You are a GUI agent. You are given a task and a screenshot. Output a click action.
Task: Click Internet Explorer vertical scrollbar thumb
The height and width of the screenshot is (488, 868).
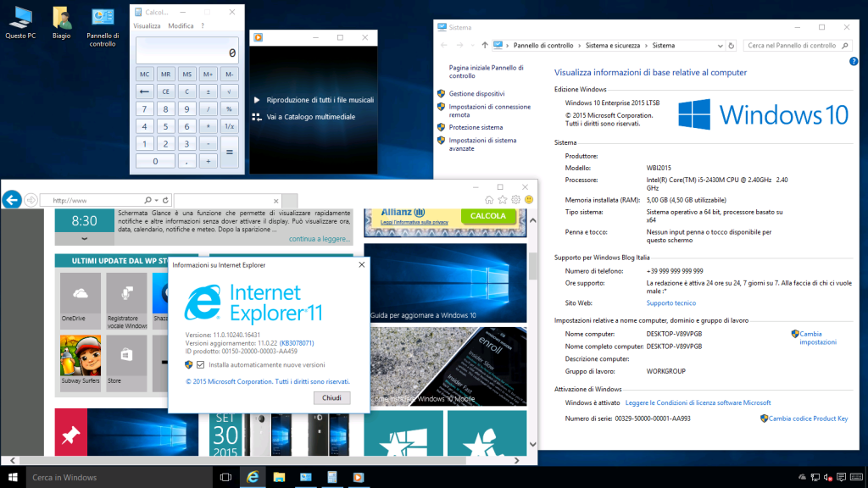pyautogui.click(x=532, y=265)
